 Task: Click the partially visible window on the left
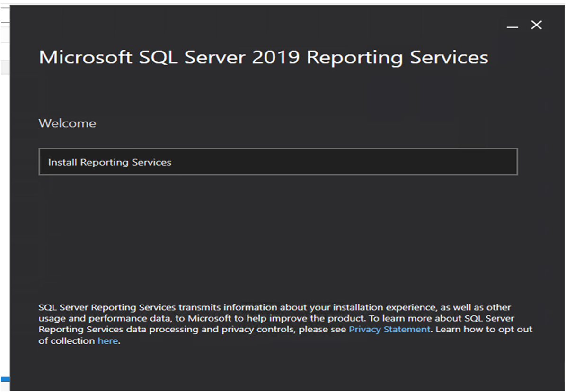(x=5, y=189)
